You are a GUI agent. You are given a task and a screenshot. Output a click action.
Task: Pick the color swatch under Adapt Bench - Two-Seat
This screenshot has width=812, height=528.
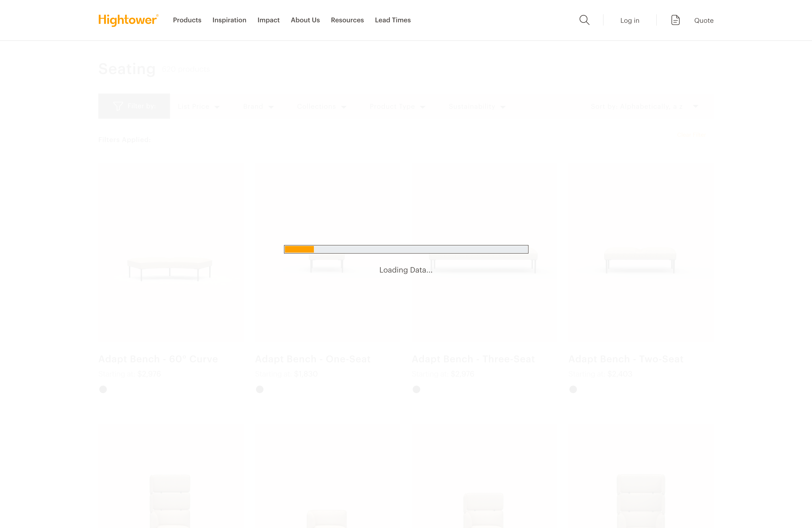[x=573, y=389]
